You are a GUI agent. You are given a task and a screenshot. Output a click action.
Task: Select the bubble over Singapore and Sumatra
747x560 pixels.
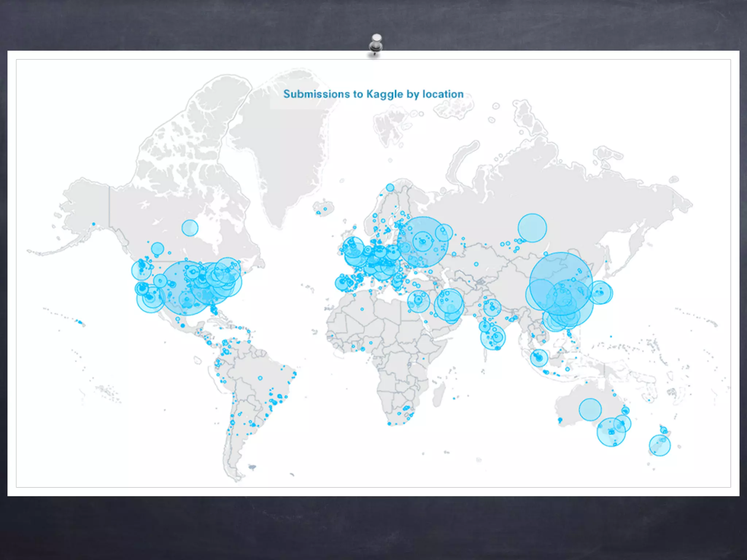pos(539,358)
